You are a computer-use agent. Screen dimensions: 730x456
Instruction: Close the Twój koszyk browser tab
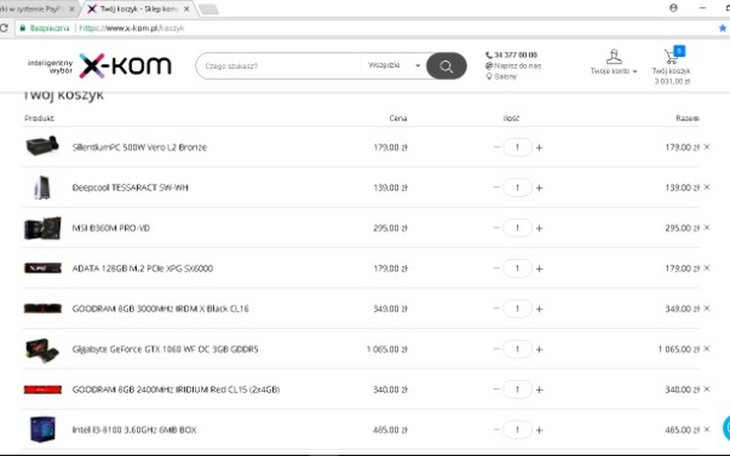pyautogui.click(x=187, y=8)
